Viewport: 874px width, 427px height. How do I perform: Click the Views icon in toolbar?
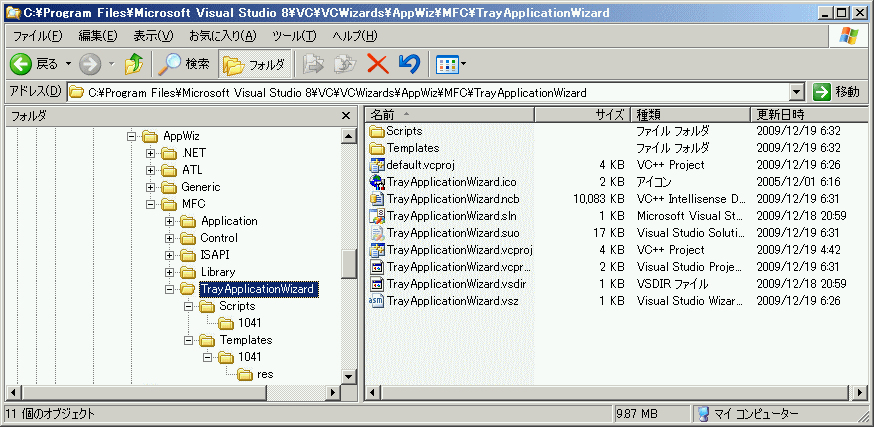pos(447,65)
